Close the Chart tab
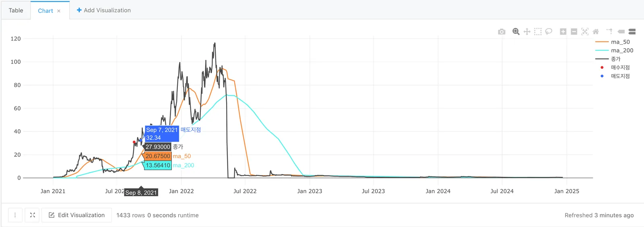The image size is (644, 227). point(59,11)
